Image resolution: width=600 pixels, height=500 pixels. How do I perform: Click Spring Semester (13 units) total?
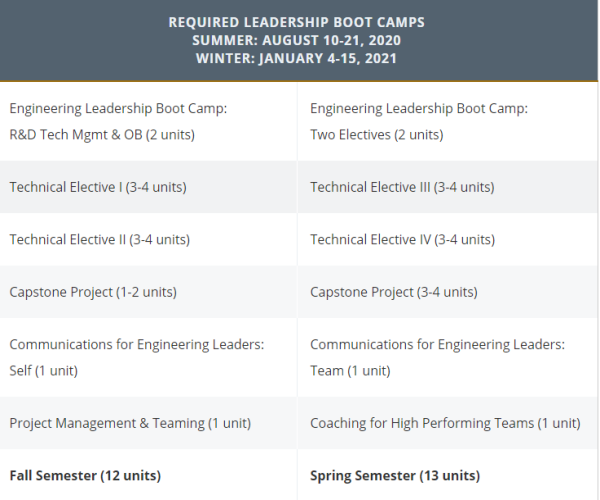click(x=395, y=476)
